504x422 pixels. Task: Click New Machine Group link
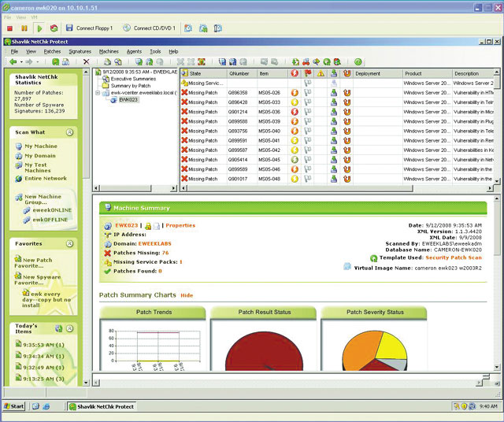tap(43, 199)
